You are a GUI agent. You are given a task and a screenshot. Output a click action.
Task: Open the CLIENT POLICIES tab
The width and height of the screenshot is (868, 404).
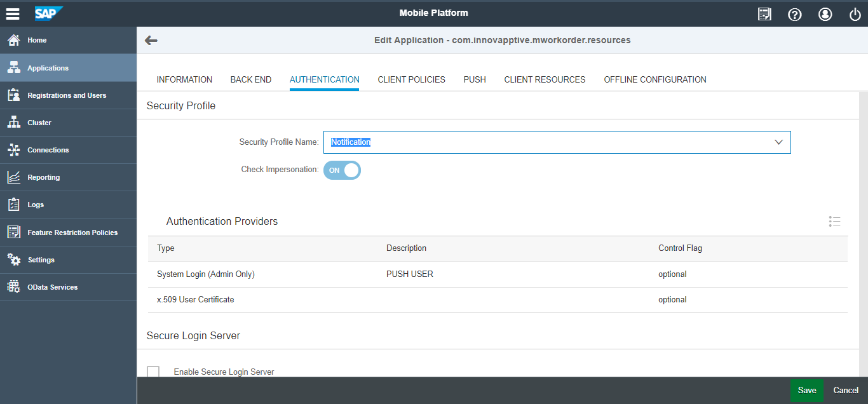(411, 79)
